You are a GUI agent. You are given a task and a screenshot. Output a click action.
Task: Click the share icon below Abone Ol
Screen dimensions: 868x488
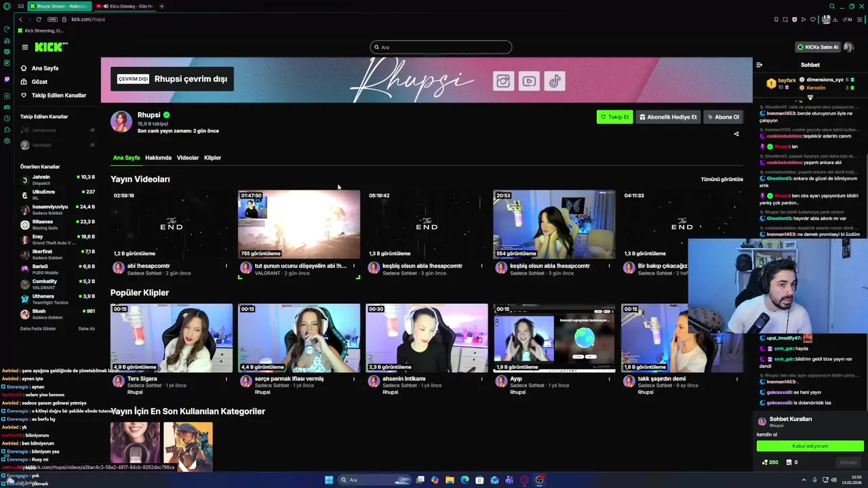(736, 134)
